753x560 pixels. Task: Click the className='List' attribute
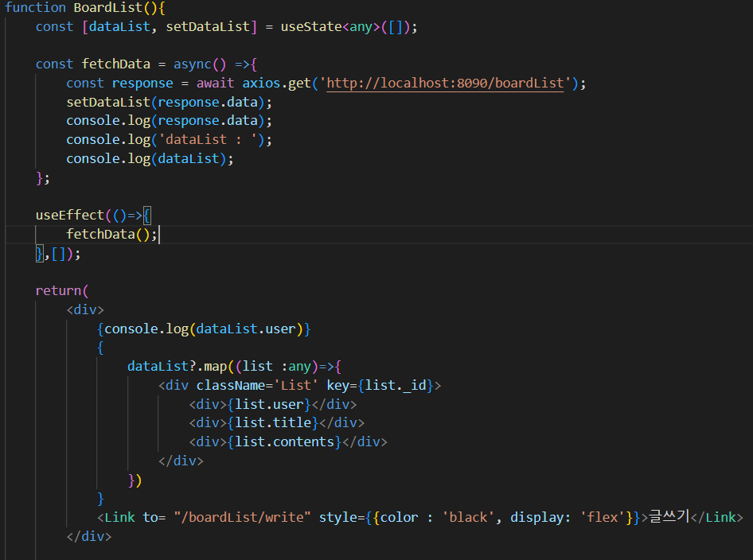[257, 385]
